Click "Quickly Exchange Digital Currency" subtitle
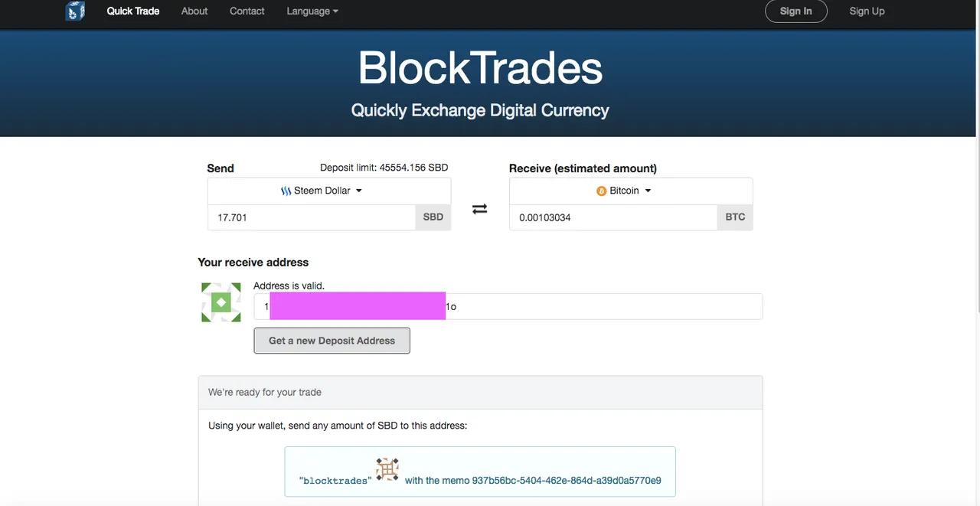The image size is (980, 506). 480,110
